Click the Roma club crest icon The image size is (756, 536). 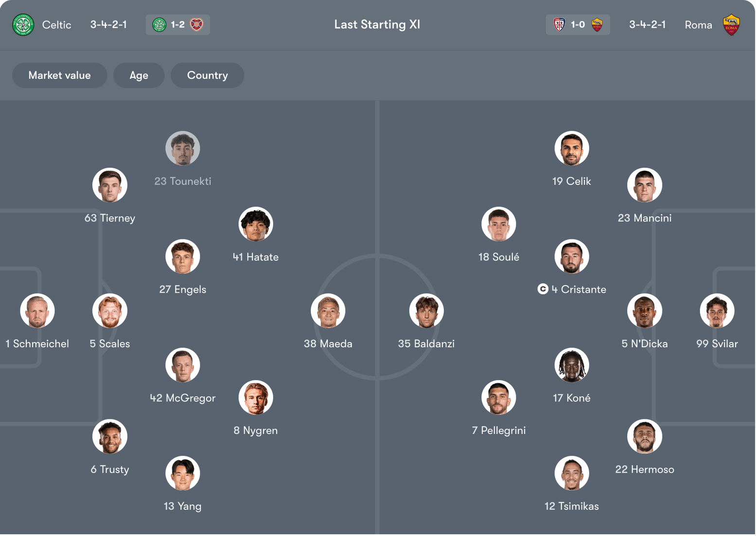coord(731,25)
